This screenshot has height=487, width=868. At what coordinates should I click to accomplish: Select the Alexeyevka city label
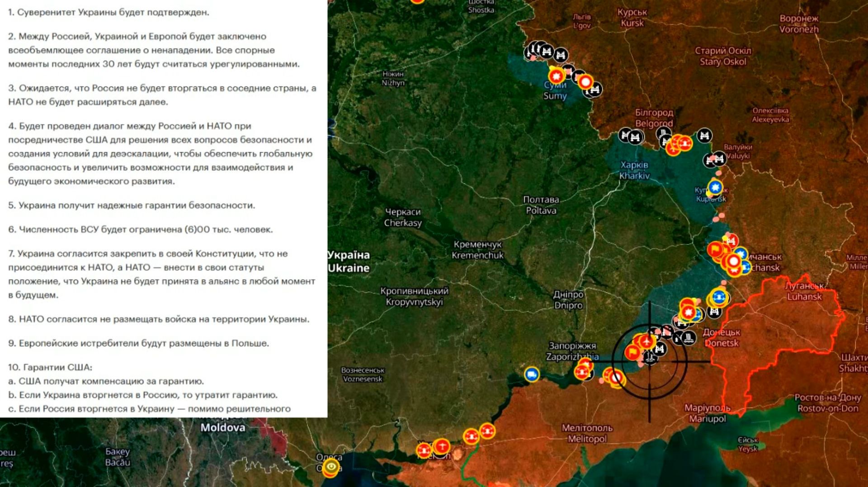(x=770, y=115)
